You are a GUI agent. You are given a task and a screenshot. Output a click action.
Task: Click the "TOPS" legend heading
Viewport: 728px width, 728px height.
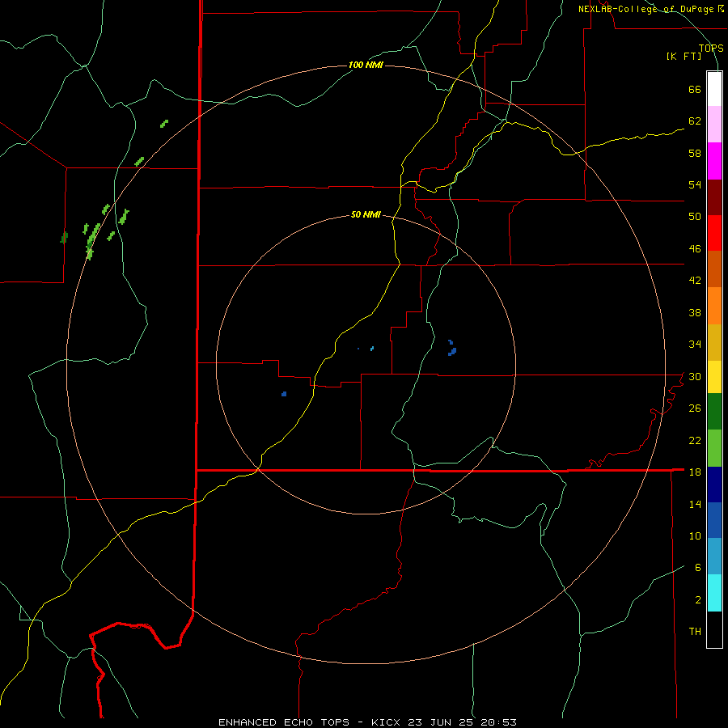coord(711,48)
